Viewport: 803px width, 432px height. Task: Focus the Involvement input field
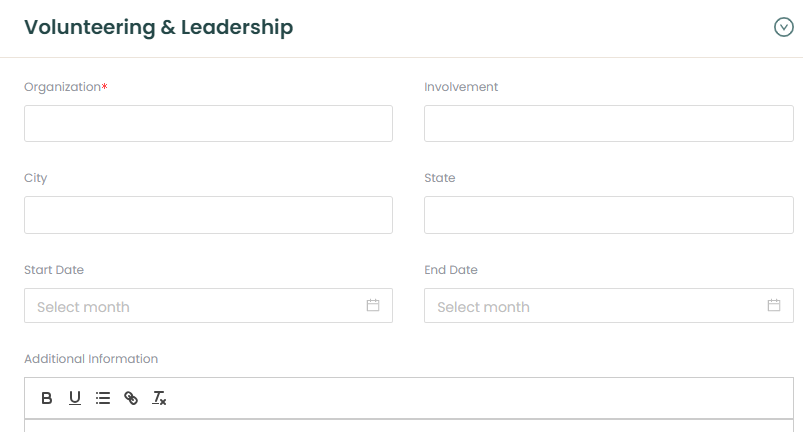(608, 124)
